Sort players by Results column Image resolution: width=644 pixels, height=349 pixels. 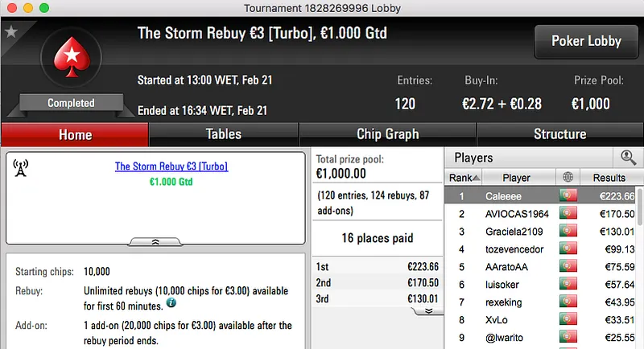click(x=609, y=178)
